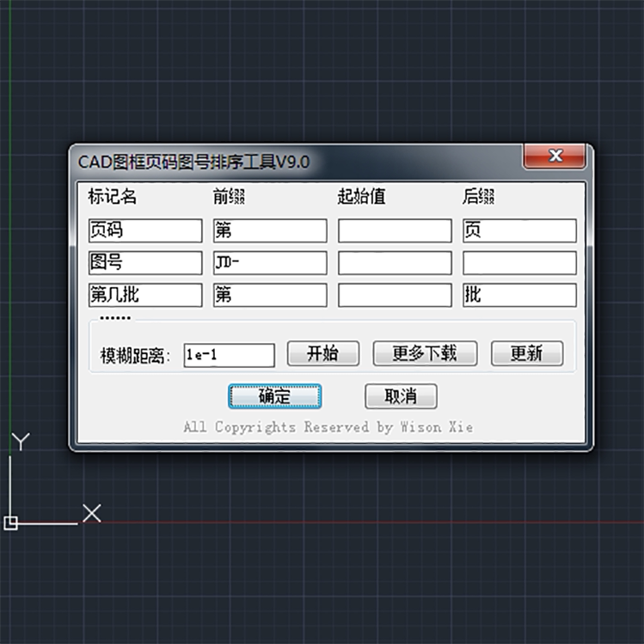Screen dimensions: 644x644
Task: Click the 前缀 field in 第几批 row
Action: [x=270, y=295]
